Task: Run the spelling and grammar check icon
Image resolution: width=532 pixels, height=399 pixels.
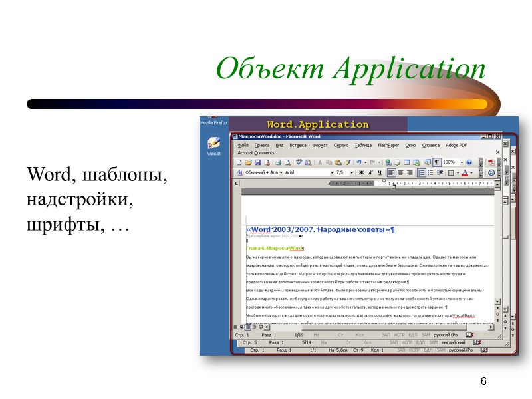Action: click(x=299, y=162)
